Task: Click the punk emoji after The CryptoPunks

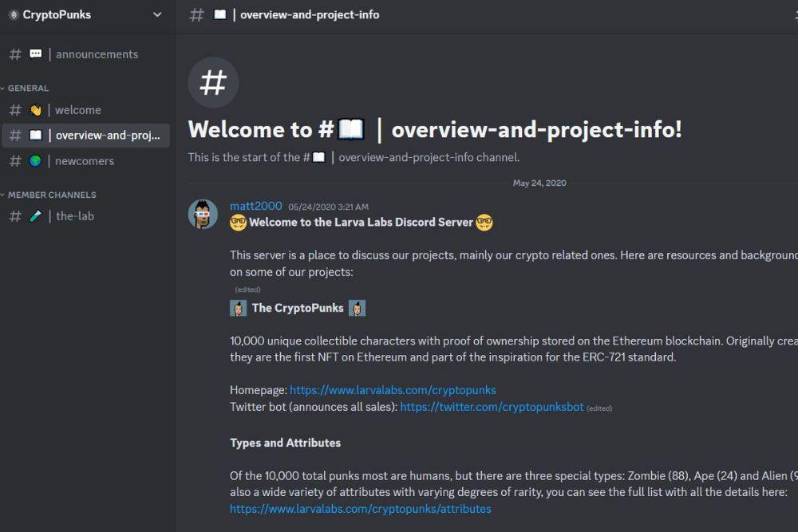Action: coord(358,308)
